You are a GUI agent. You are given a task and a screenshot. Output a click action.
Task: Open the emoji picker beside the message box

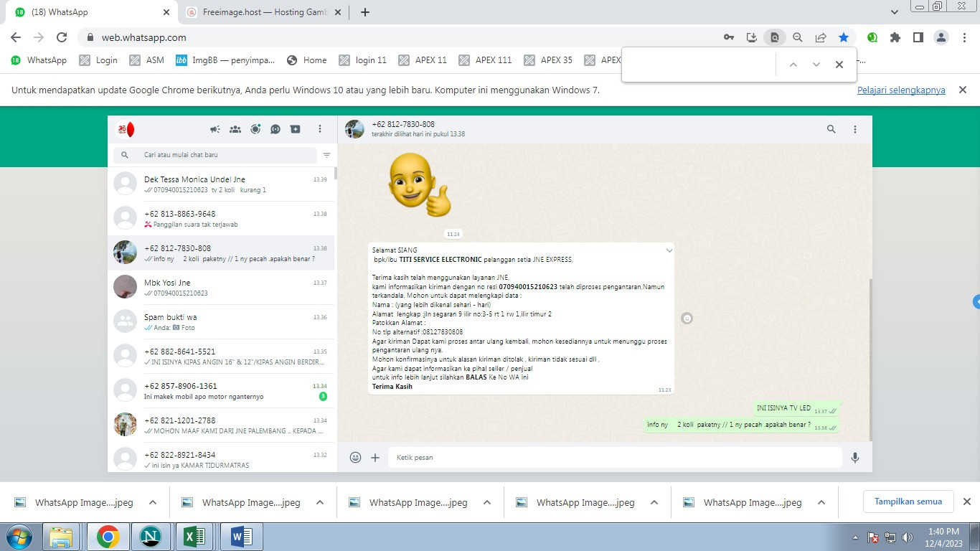click(x=355, y=458)
